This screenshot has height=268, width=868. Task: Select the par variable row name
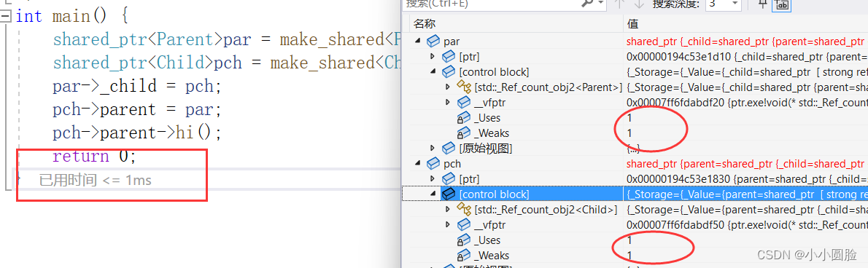point(452,42)
